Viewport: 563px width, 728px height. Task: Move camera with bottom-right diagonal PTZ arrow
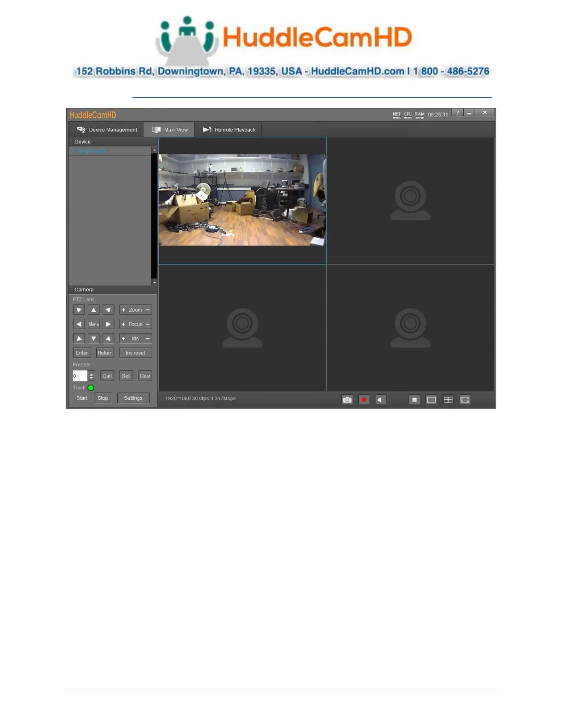[x=108, y=339]
